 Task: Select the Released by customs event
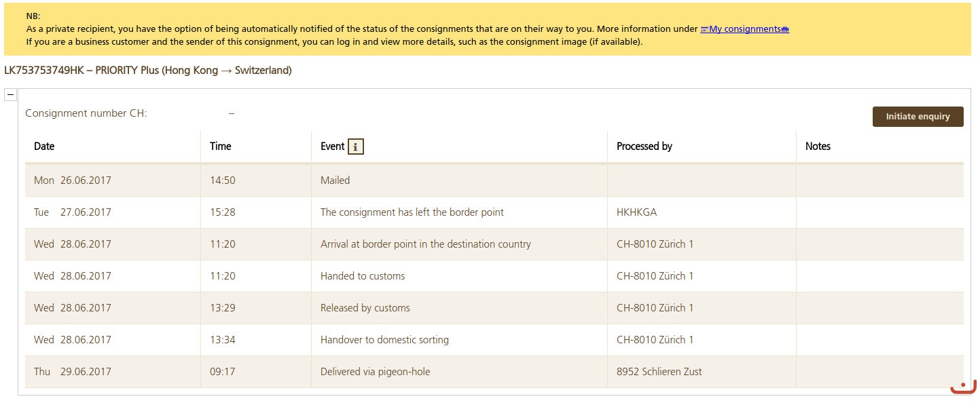(365, 308)
